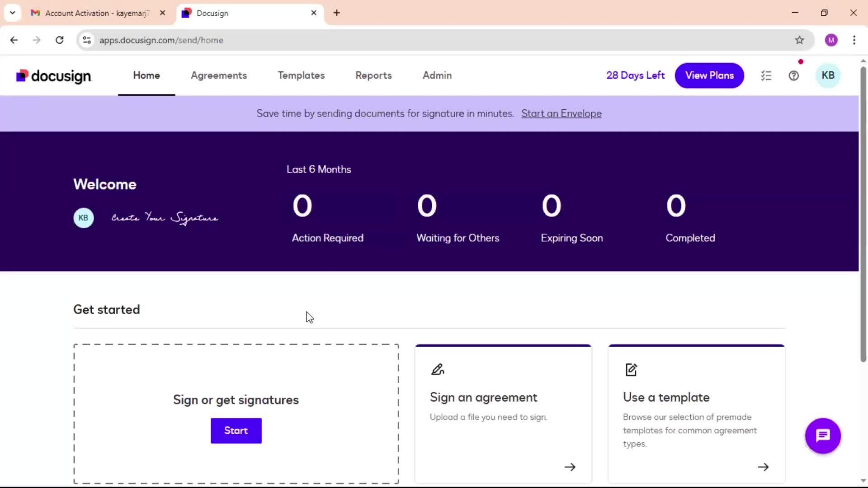Expand the tab search dropdown
The image size is (868, 488).
point(13,13)
